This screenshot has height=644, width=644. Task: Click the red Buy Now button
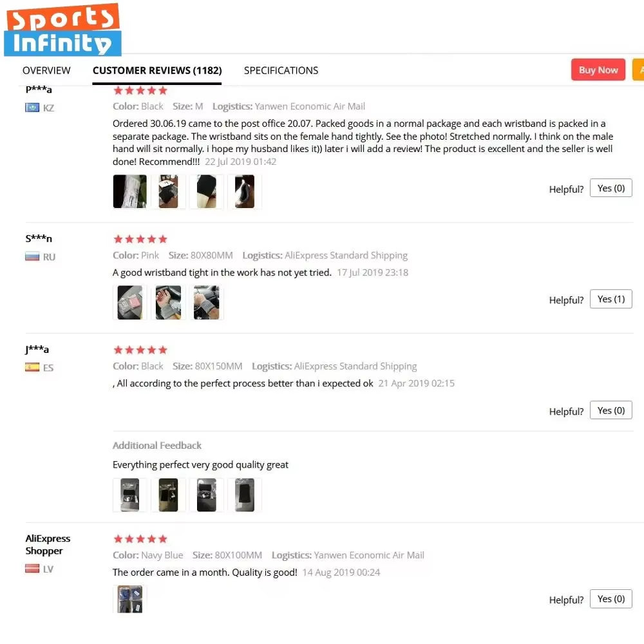pyautogui.click(x=598, y=70)
